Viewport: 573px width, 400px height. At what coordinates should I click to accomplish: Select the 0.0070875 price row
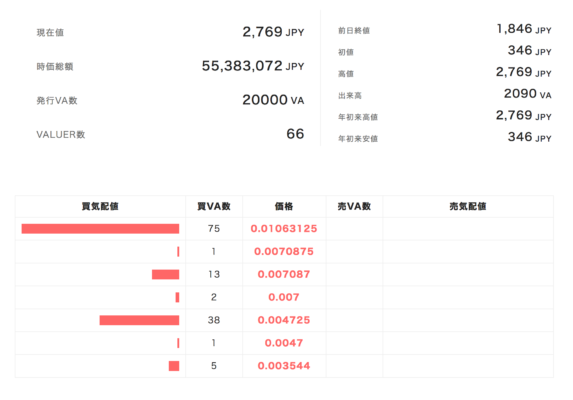[284, 252]
